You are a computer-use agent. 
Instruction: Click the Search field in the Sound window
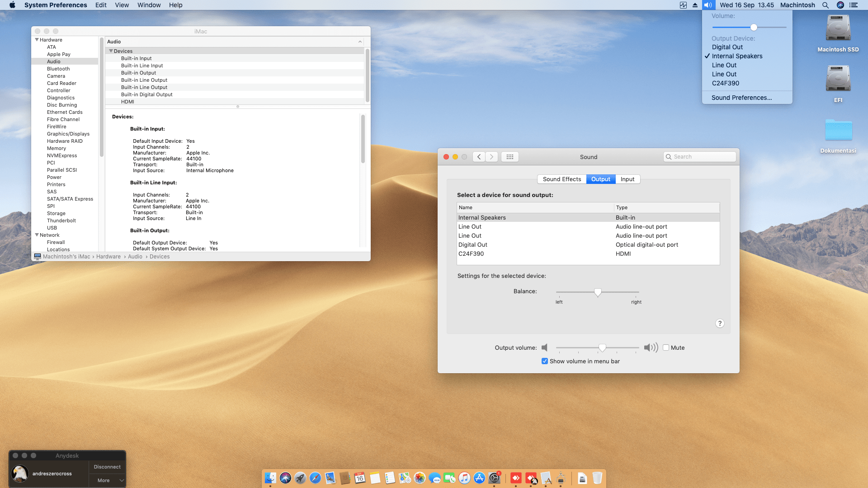[x=699, y=156]
